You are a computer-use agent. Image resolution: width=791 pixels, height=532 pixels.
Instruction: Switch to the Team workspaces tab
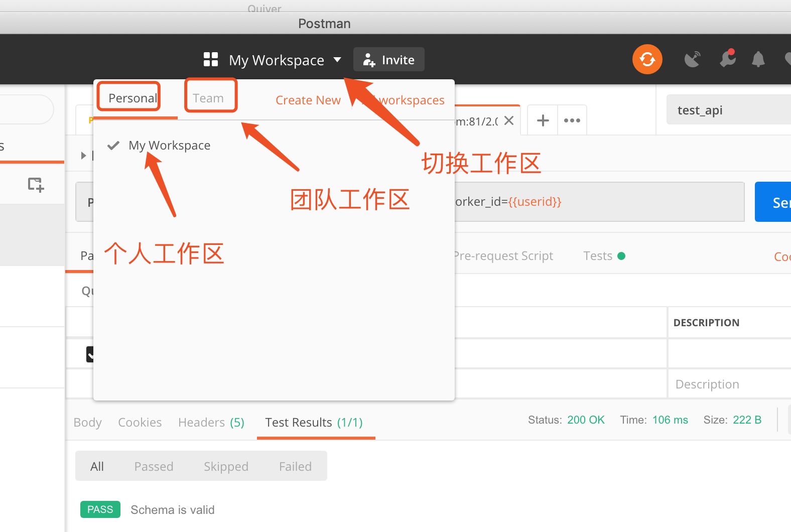pos(208,98)
